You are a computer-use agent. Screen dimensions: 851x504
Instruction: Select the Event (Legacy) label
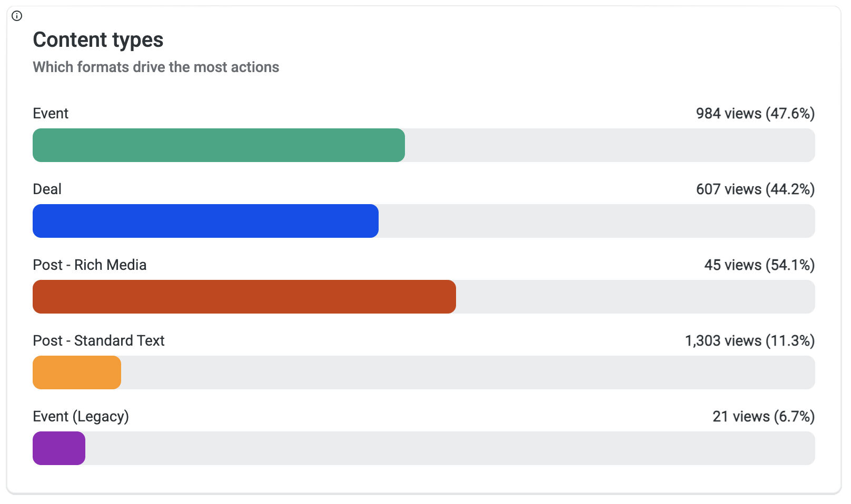[x=81, y=417]
